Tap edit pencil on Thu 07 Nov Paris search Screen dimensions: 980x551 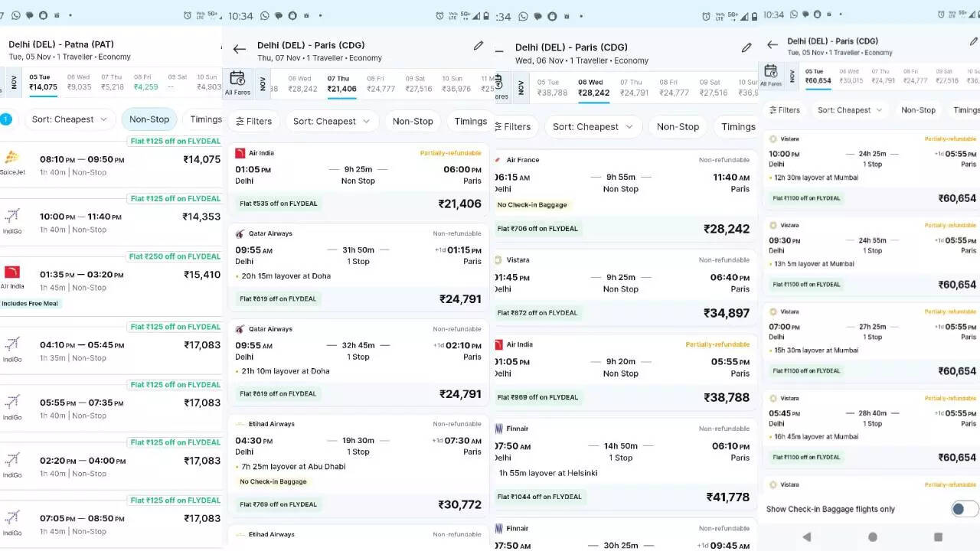tap(479, 46)
